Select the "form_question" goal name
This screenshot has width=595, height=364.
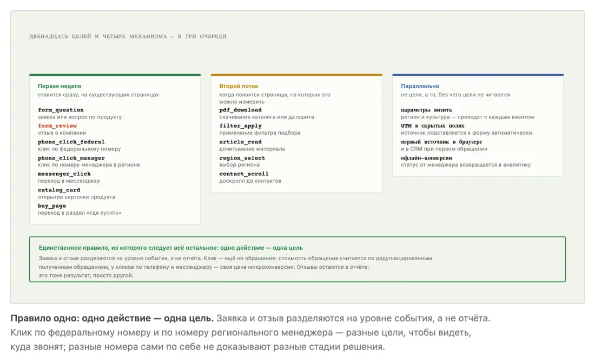pos(61,110)
